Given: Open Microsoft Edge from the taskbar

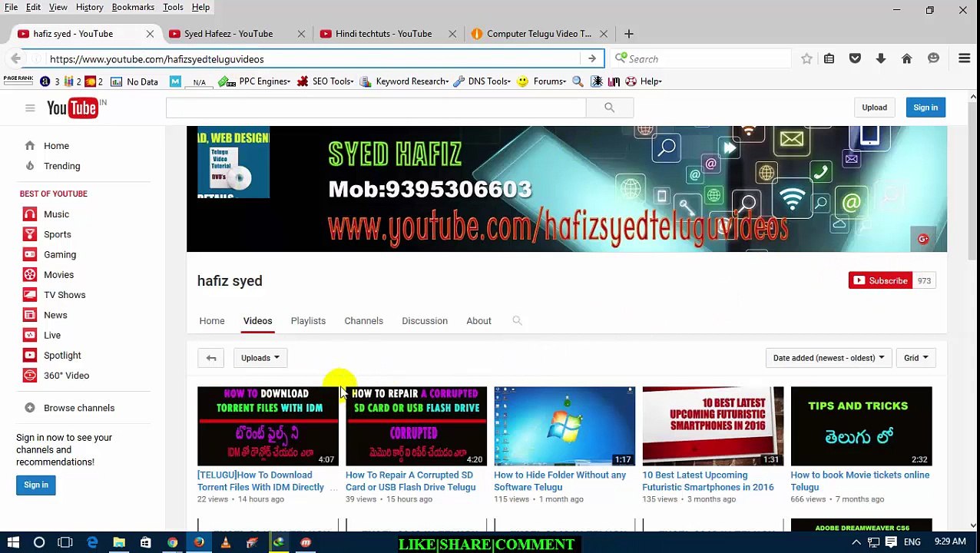Looking at the screenshot, I should coord(92,543).
